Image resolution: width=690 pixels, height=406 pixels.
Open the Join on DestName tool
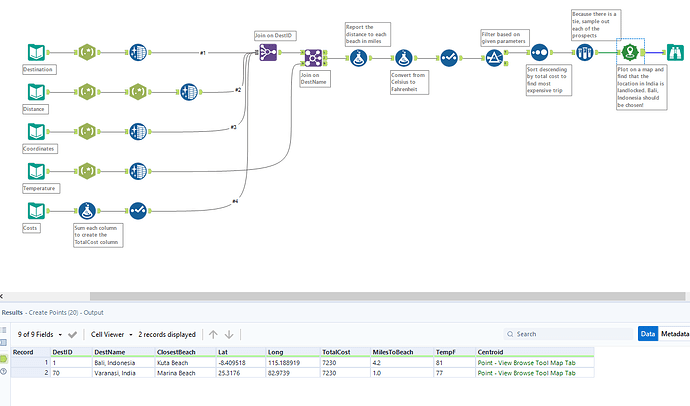(x=312, y=57)
